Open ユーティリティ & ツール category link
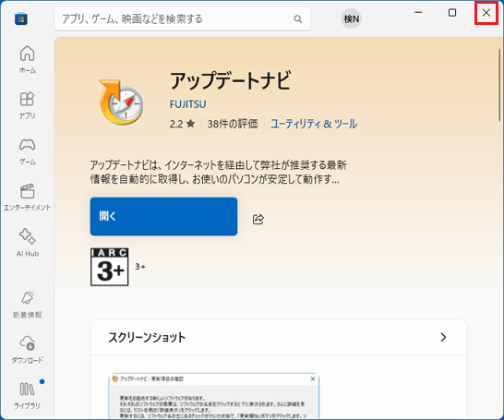 (314, 124)
